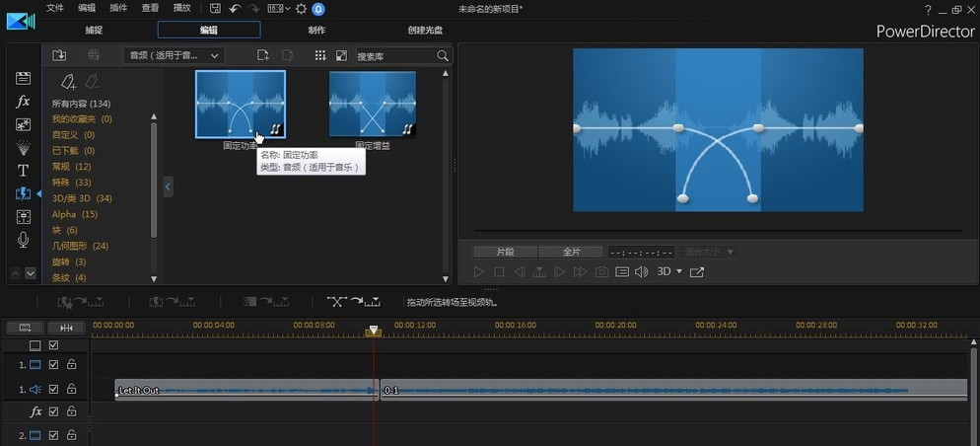Select the 特殊 (33) category

[70, 183]
